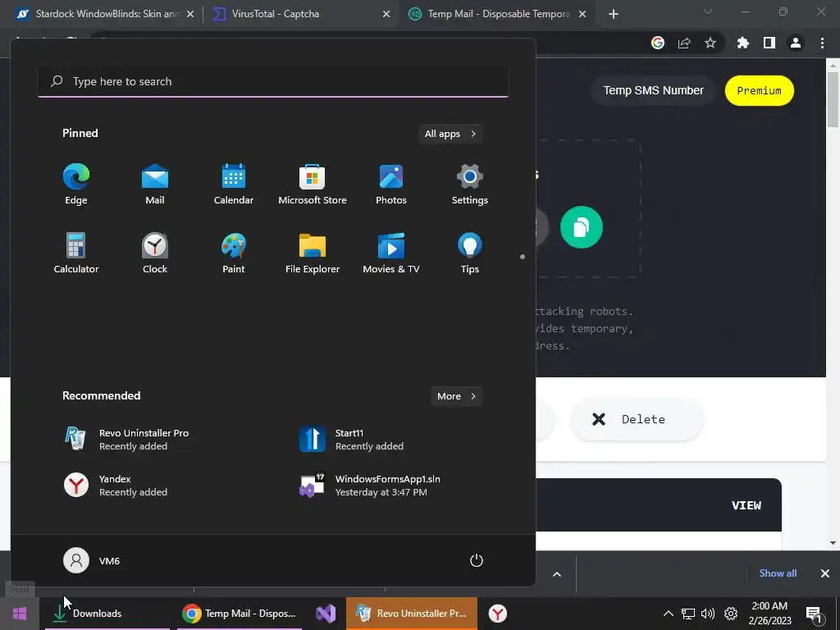
Task: Open the VM6 user account menu
Action: click(92, 560)
